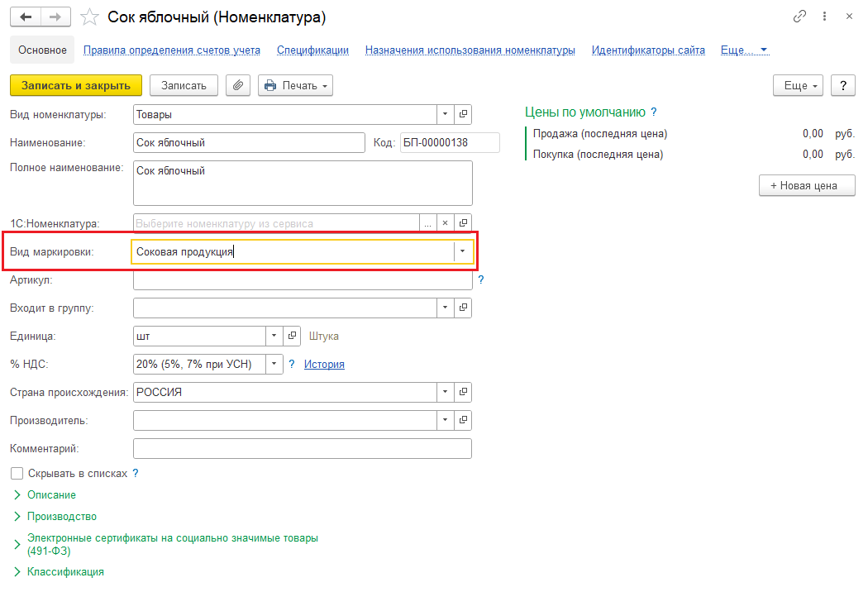Expand the Вид номенклатуры dropdown list
The width and height of the screenshot is (868, 592).
445,114
